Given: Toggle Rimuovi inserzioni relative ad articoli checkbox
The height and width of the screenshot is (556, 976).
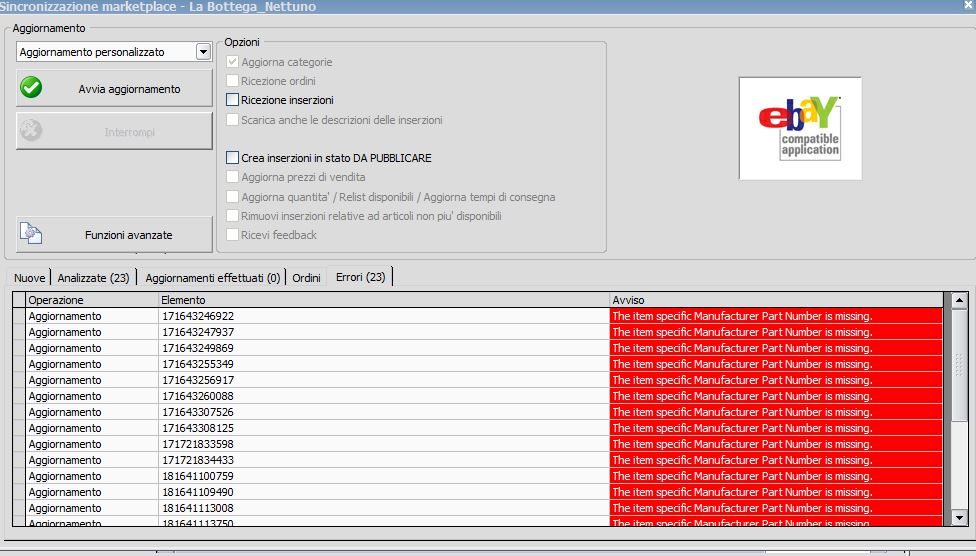Looking at the screenshot, I should pos(232,216).
